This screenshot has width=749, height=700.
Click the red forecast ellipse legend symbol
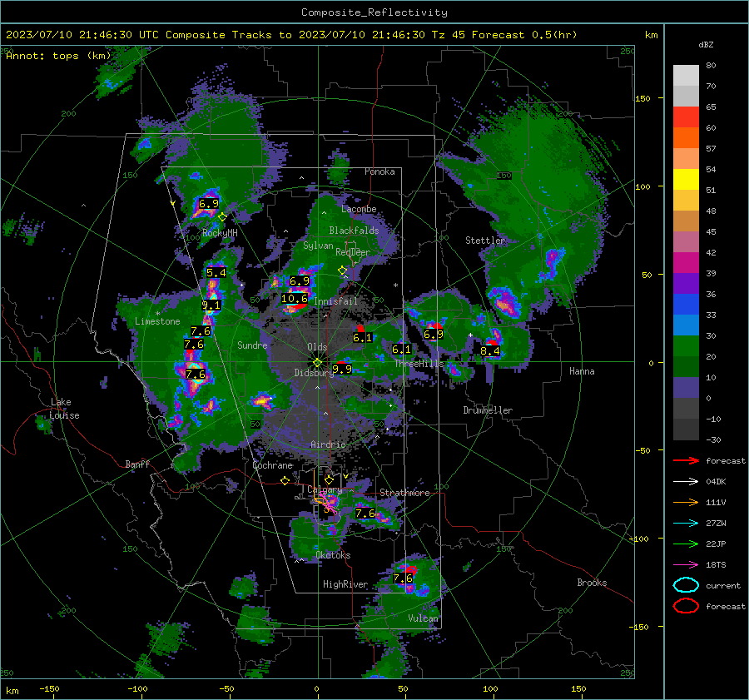point(686,606)
